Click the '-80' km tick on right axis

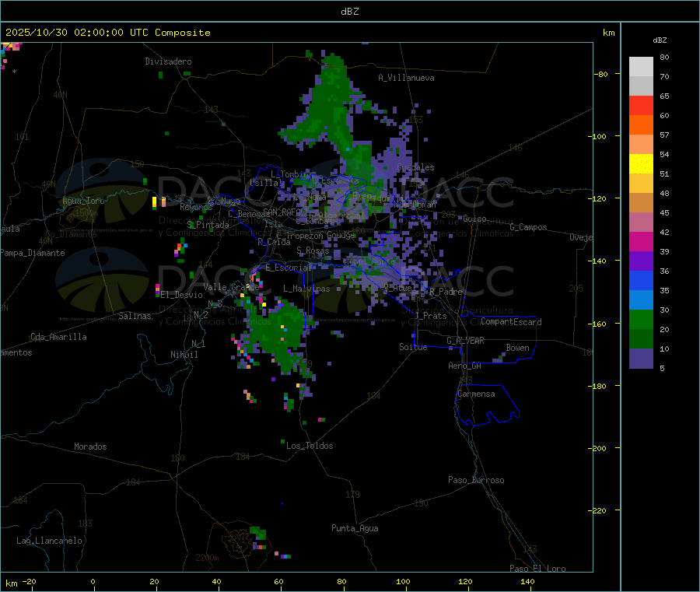coord(600,74)
